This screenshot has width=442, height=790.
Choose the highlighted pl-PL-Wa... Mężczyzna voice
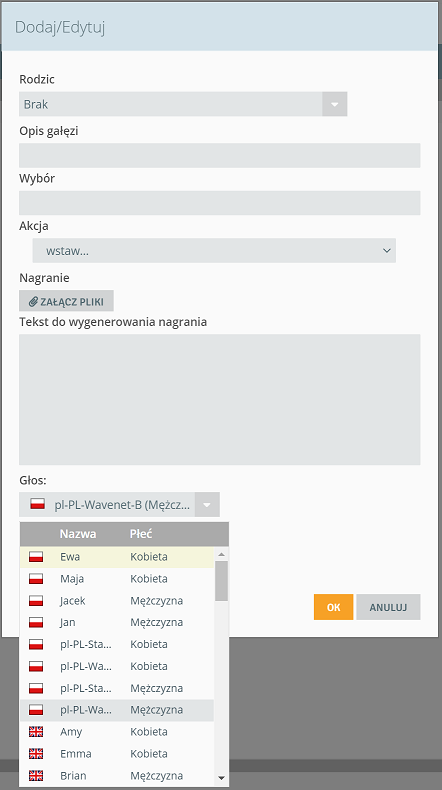tap(117, 710)
